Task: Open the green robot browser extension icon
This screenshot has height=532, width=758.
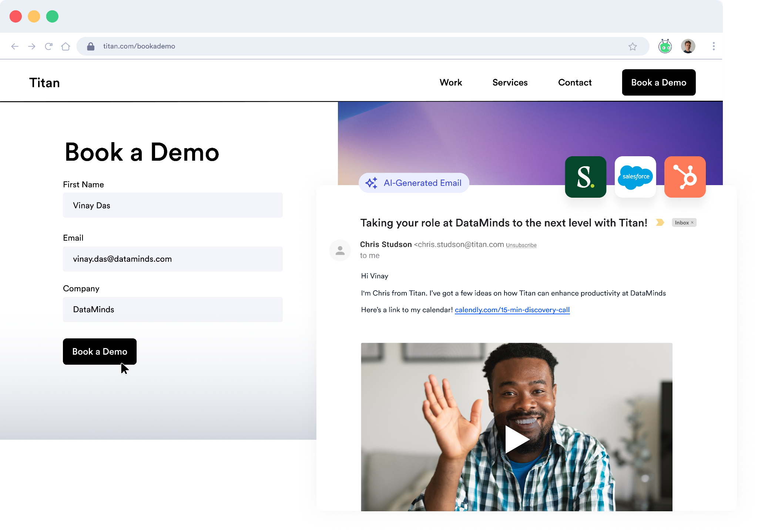Action: click(x=665, y=46)
